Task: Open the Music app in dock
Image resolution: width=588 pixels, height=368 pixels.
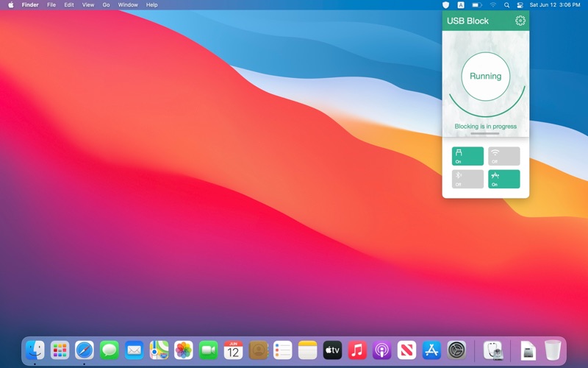Action: tap(357, 350)
